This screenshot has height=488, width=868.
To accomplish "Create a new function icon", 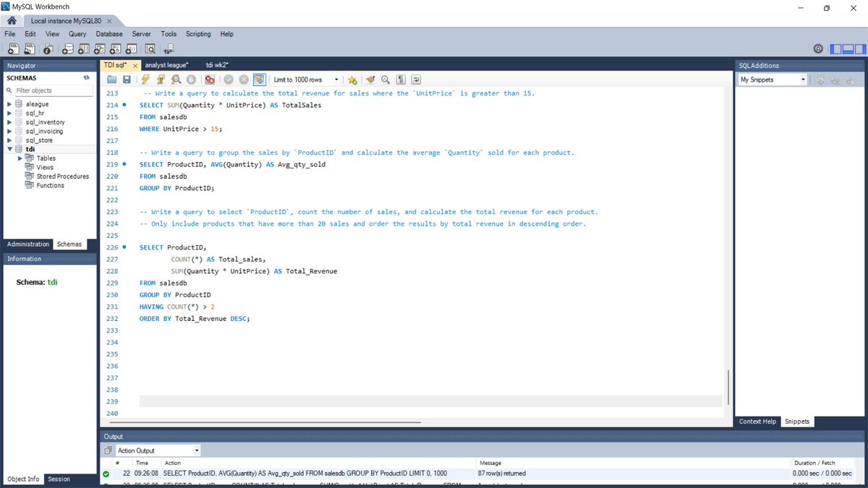I will point(131,48).
